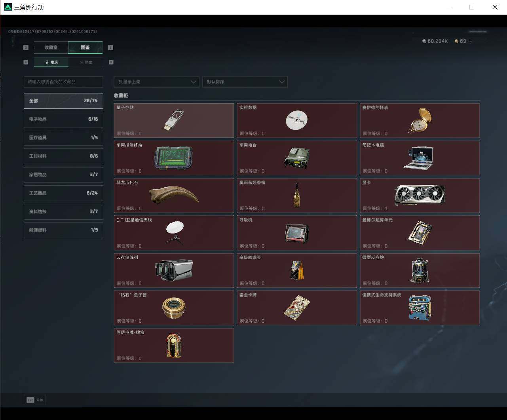Select the 实验数据 disc item
This screenshot has height=420, width=507.
(x=297, y=120)
